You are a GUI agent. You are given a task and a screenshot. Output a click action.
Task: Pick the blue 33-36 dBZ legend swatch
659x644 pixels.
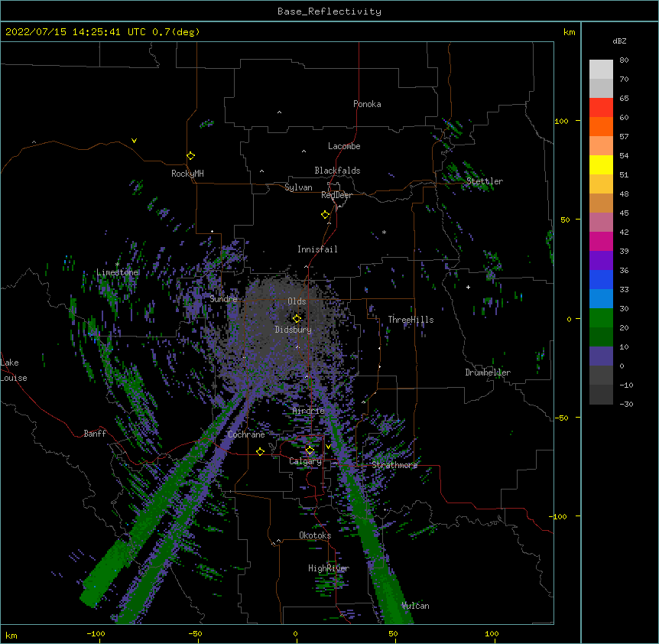pyautogui.click(x=601, y=280)
